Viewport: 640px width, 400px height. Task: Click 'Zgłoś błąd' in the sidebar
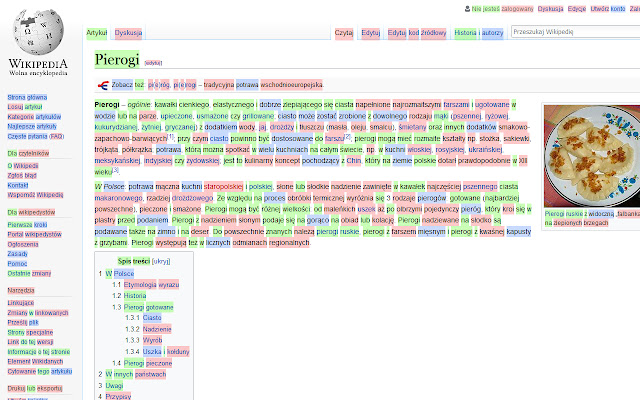22,176
